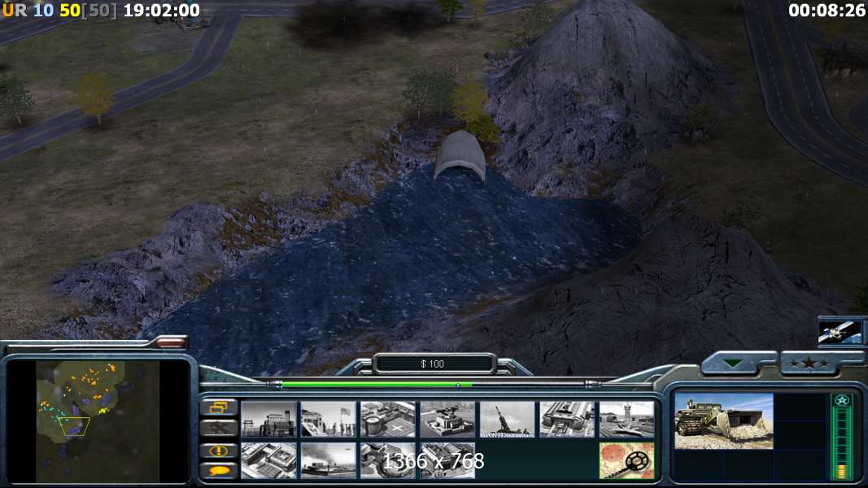Image resolution: width=868 pixels, height=488 pixels.
Task: Open options menu with overlapping windows button
Action: (x=219, y=407)
